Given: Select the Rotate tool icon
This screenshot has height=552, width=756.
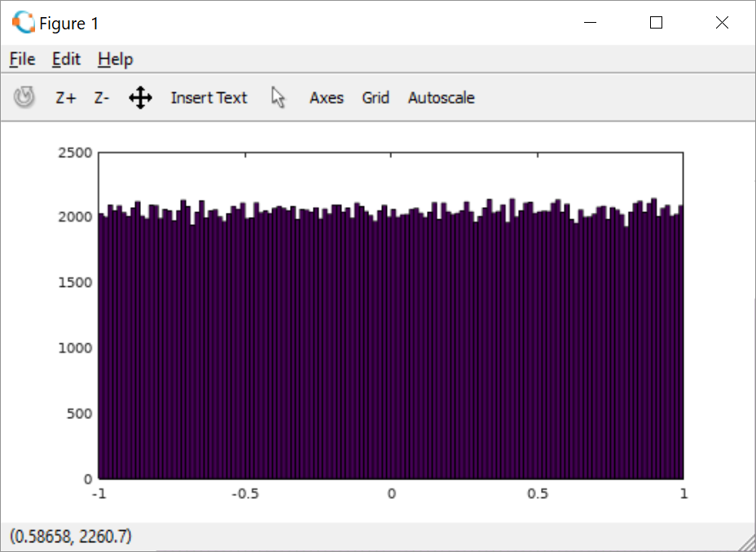Looking at the screenshot, I should click(24, 98).
